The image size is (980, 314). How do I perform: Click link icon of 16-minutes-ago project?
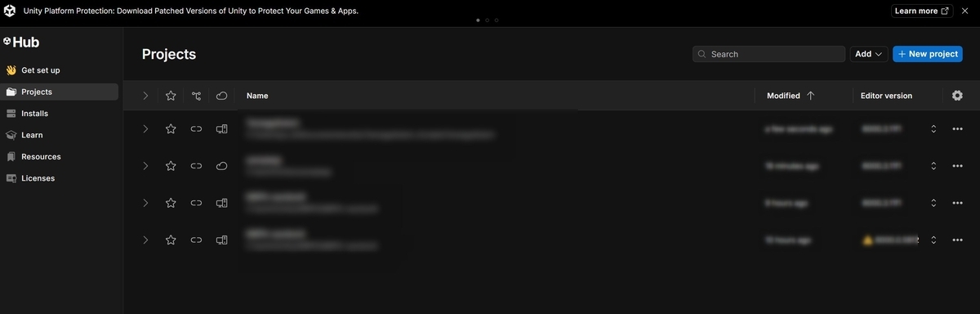pos(196,166)
